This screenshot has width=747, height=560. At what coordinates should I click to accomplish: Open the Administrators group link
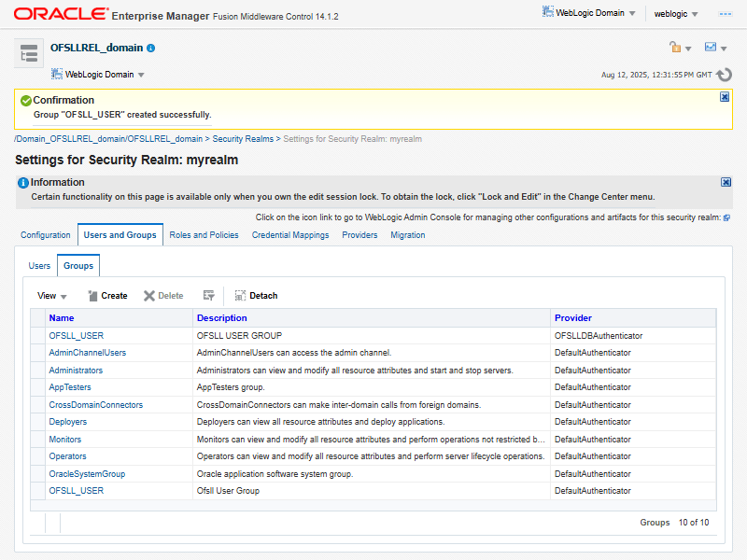point(76,371)
